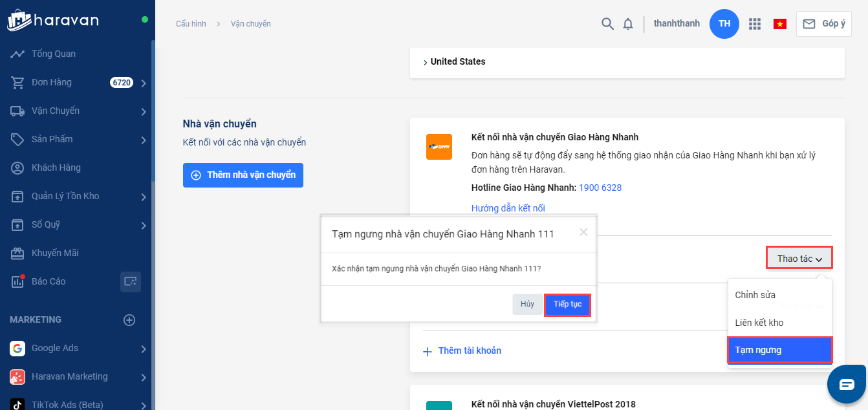868x410 pixels.
Task: Open the Hướng dẫn kết nối link
Action: point(508,208)
